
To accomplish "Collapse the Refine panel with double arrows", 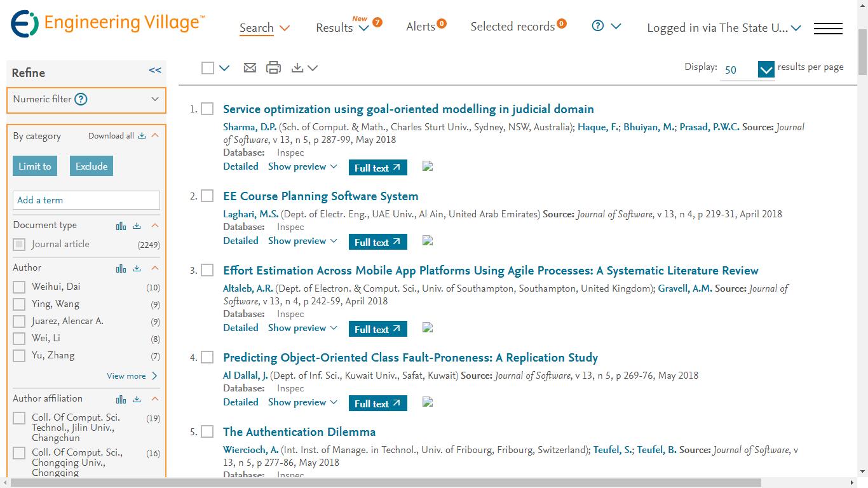I will pos(155,71).
